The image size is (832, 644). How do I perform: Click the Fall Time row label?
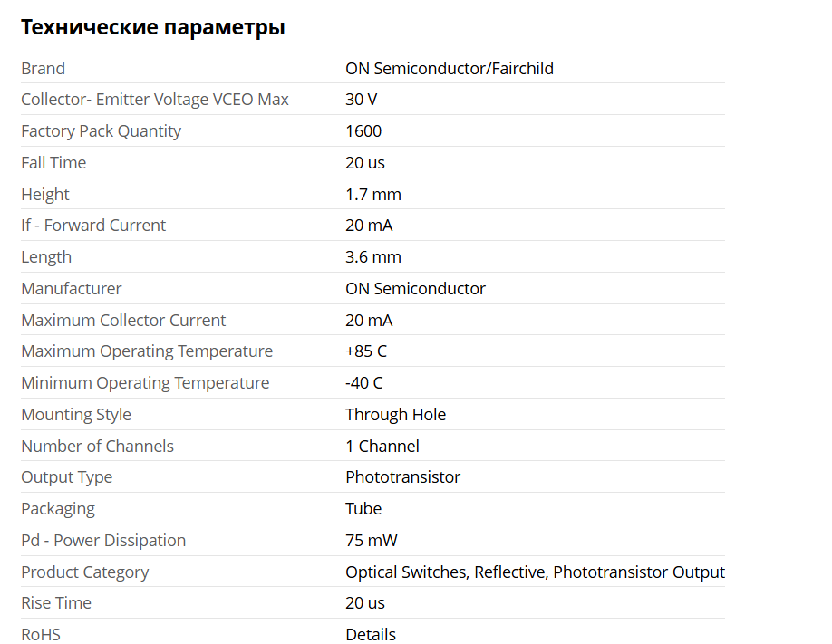tap(53, 163)
